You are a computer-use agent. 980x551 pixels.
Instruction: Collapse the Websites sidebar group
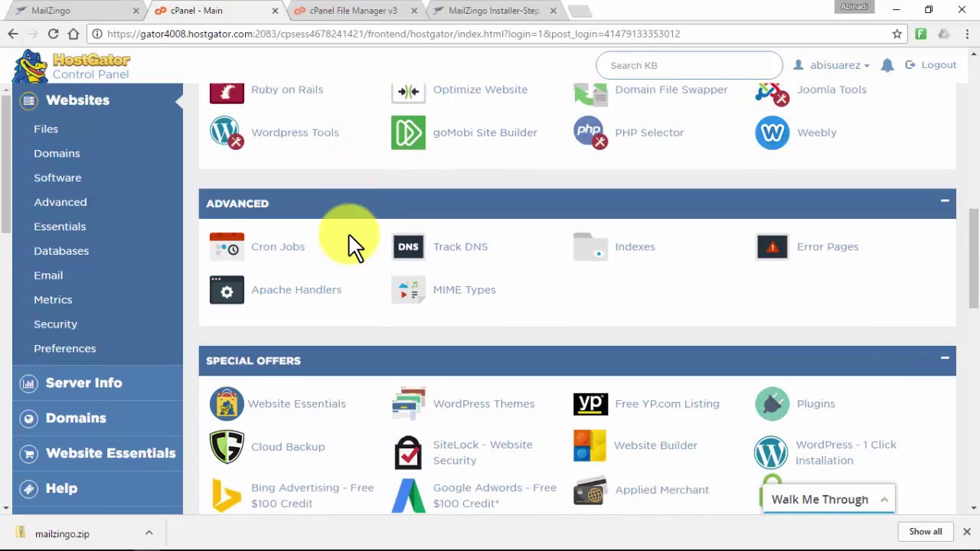click(x=97, y=100)
